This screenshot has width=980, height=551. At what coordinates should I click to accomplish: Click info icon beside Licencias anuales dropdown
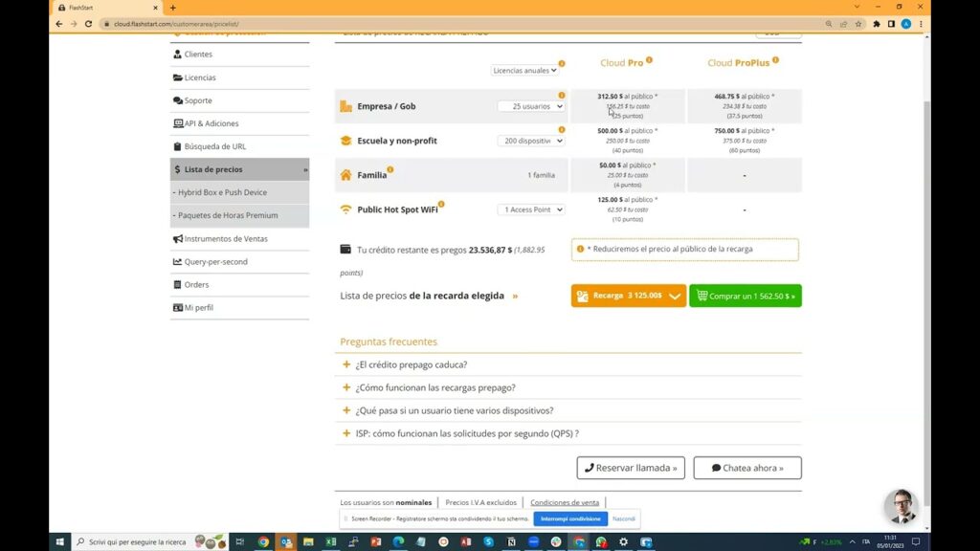point(562,64)
